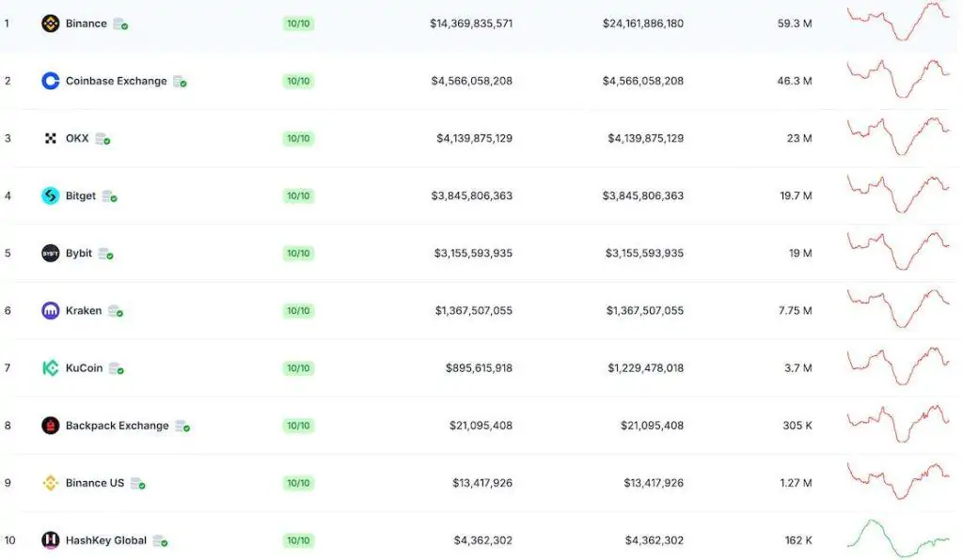Click the Binance logo icon
963x560 pixels.
click(51, 23)
